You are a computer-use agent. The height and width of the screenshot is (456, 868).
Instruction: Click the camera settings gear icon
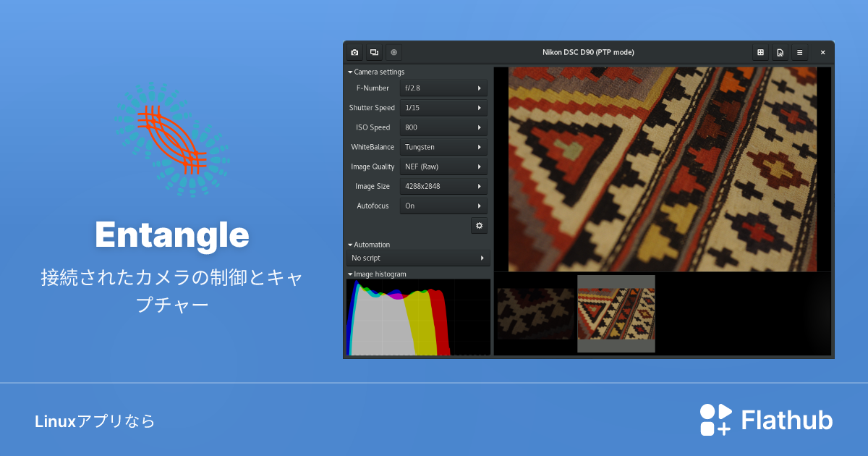click(x=479, y=225)
